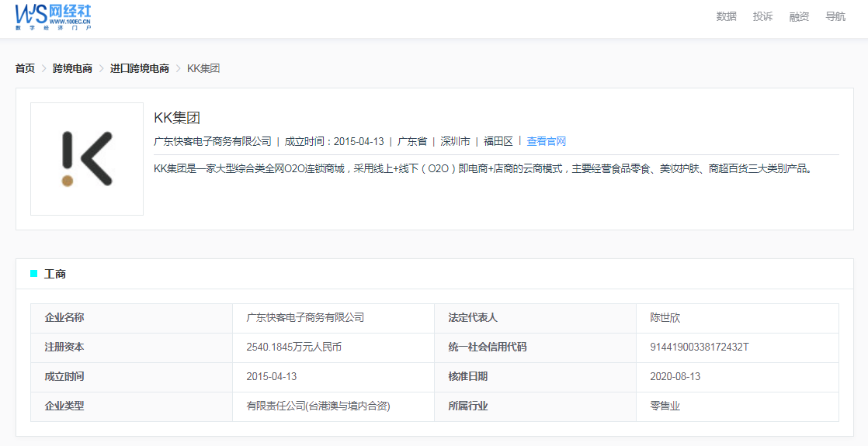Click the 统一社会信用代码 label

coord(487,347)
